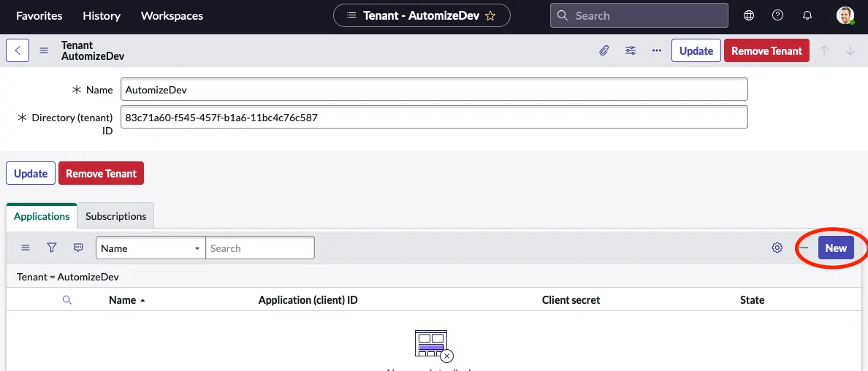Open the notifications bell

point(807,15)
